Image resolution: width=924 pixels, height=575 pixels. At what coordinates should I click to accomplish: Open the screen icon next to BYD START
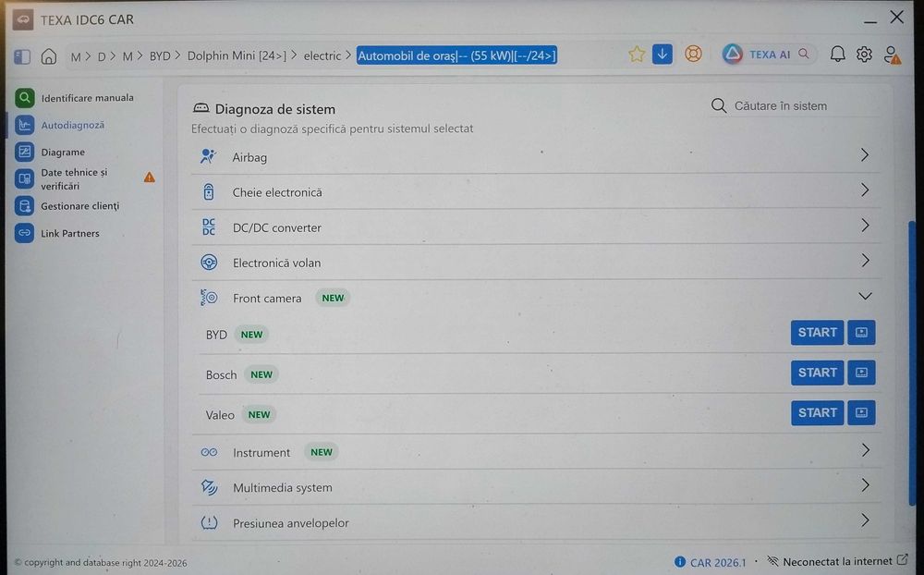(x=861, y=333)
